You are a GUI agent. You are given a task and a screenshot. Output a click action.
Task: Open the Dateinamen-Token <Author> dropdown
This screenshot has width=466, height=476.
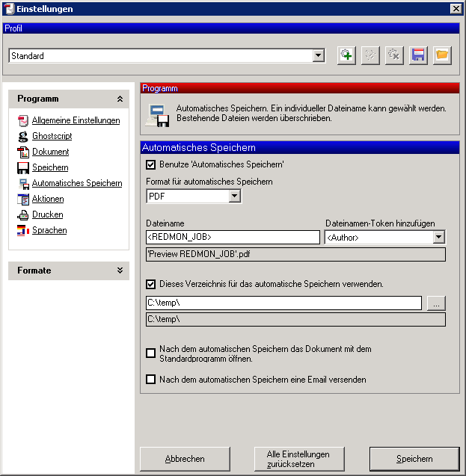pos(439,237)
